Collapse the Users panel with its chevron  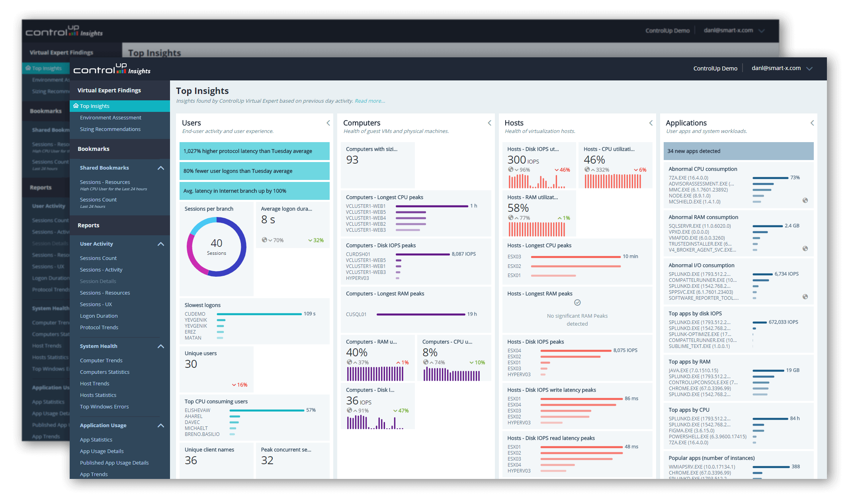pyautogui.click(x=328, y=123)
